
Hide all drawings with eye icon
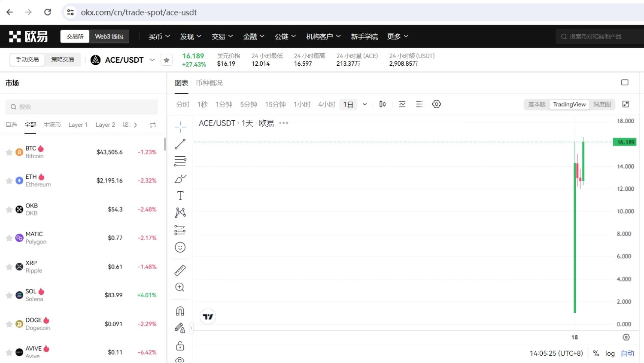coord(180,360)
